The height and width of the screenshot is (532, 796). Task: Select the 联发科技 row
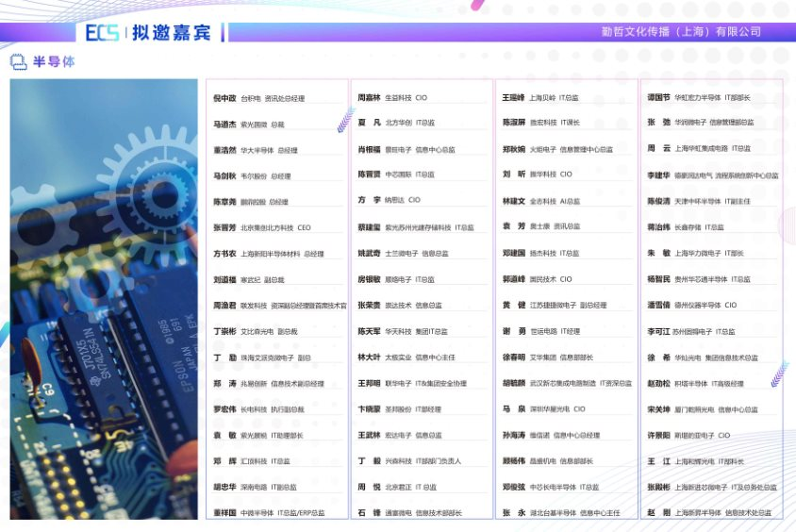pos(280,306)
